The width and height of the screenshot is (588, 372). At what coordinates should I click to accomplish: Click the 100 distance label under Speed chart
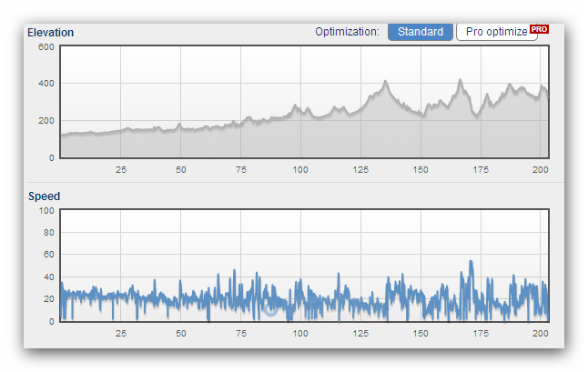[300, 334]
